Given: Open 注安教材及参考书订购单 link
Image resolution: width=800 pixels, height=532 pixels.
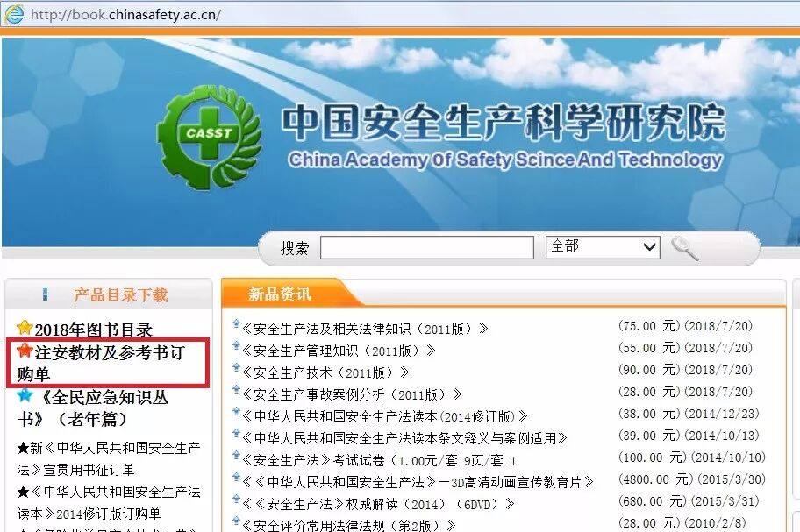Looking at the screenshot, I should click(x=101, y=363).
